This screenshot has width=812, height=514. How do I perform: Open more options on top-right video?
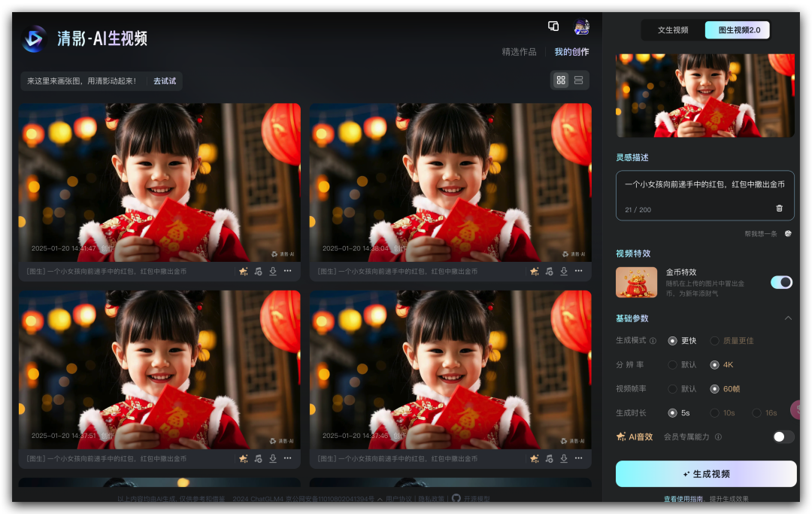pos(579,271)
